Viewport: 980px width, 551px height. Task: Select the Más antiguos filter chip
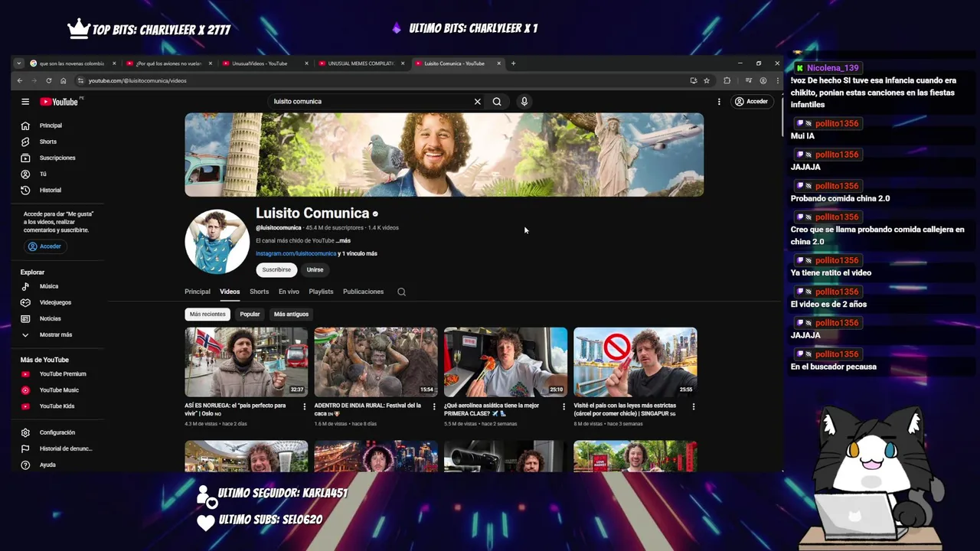[291, 314]
